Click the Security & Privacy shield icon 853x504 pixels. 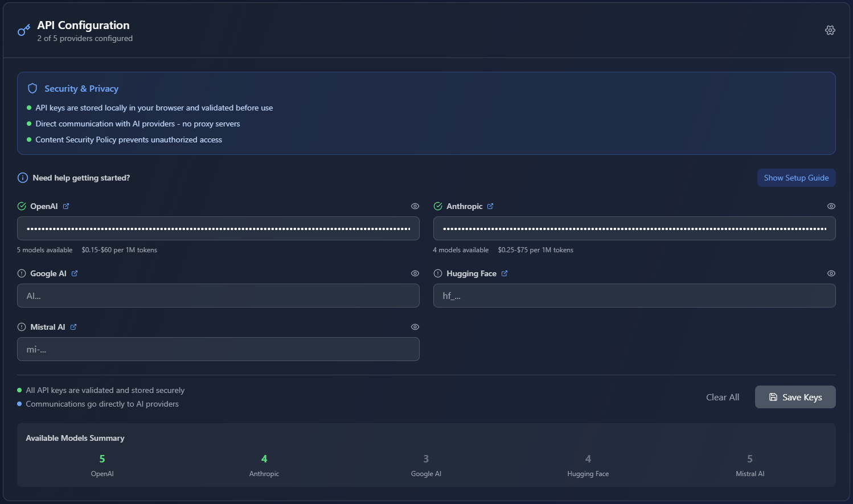(32, 88)
